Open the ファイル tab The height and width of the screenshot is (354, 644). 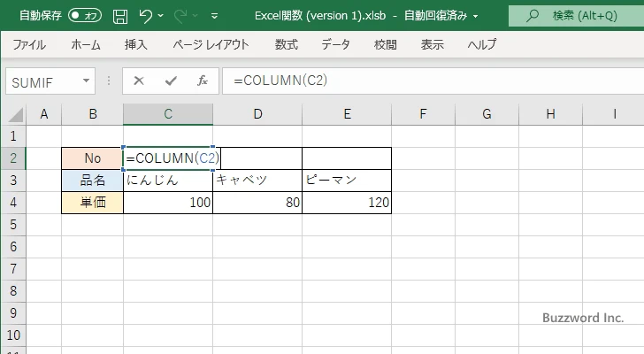coord(28,44)
